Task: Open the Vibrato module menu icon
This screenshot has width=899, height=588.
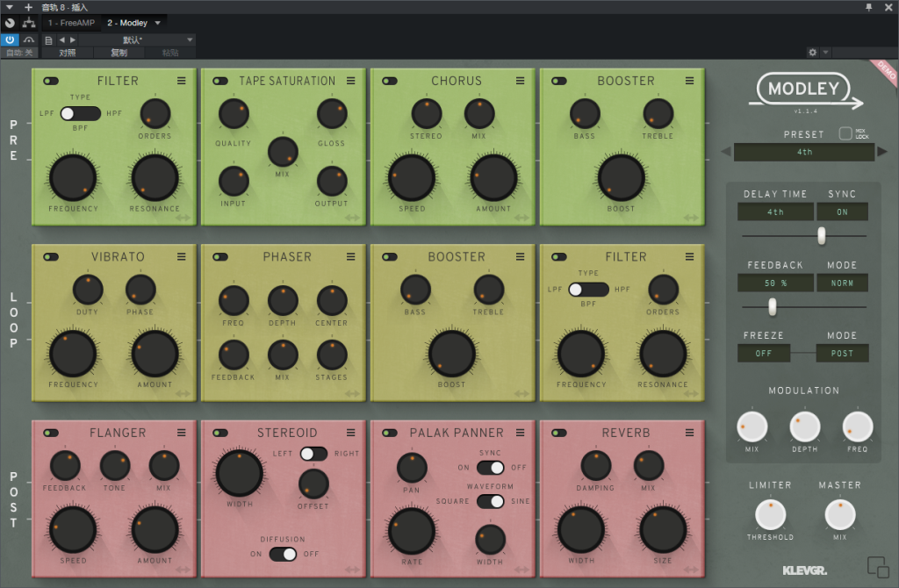Action: pyautogui.click(x=181, y=257)
